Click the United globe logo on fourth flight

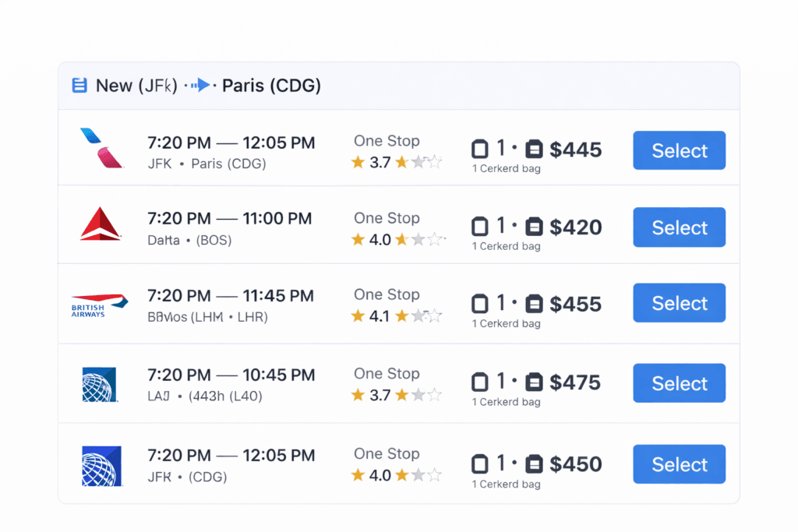pyautogui.click(x=100, y=383)
